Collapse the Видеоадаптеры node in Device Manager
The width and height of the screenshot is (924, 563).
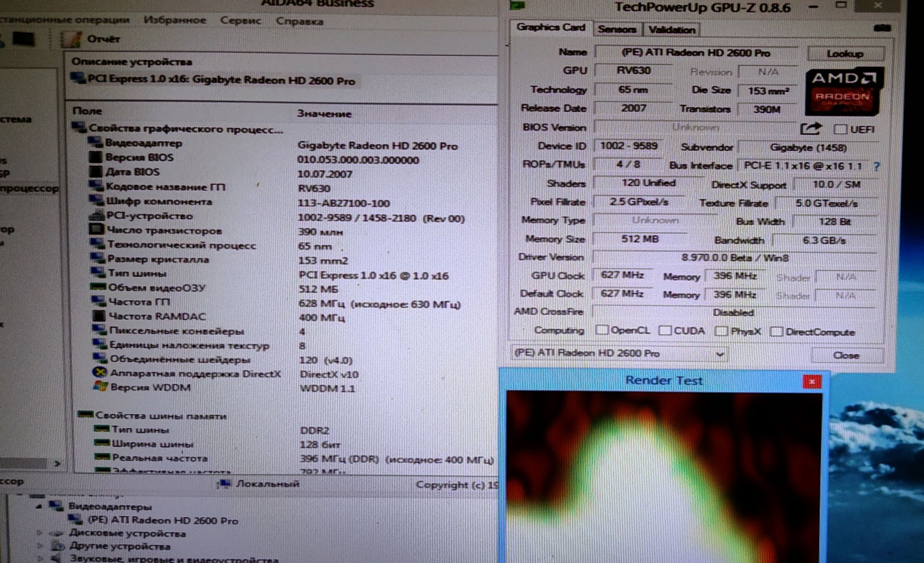point(39,506)
